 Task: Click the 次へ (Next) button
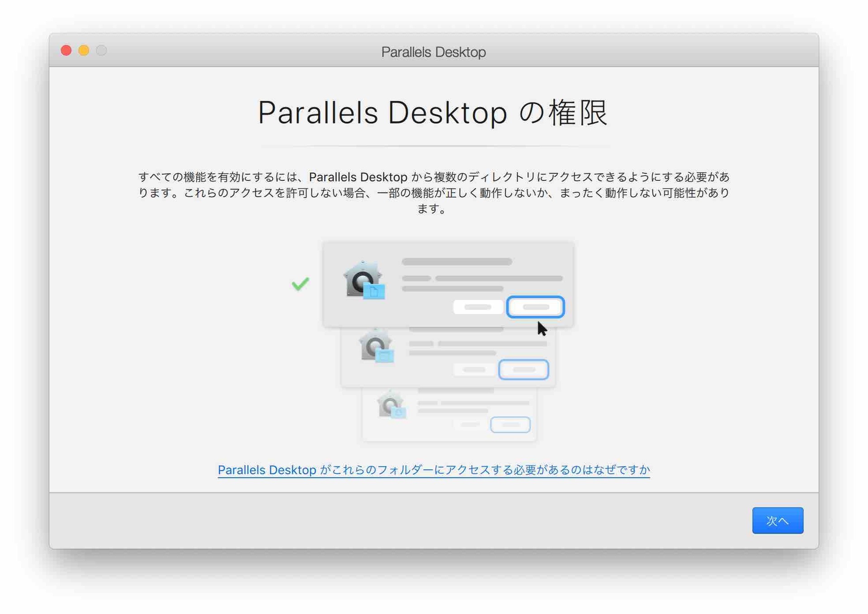777,520
